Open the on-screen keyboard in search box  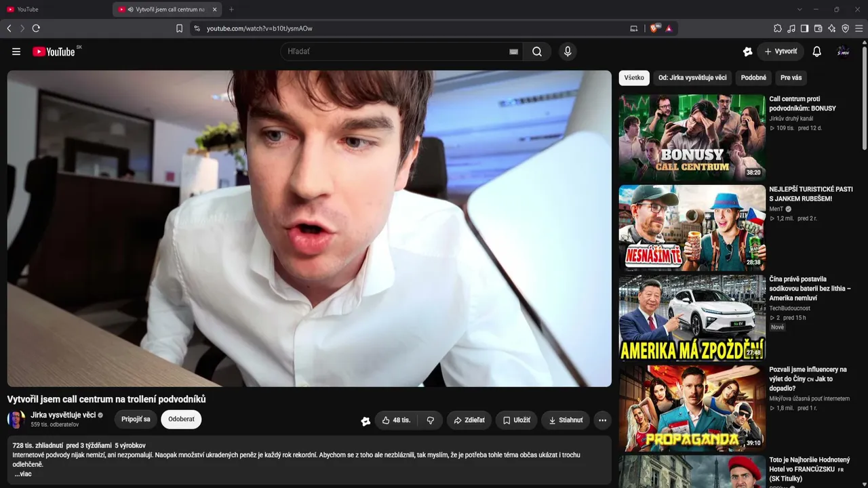pyautogui.click(x=513, y=52)
